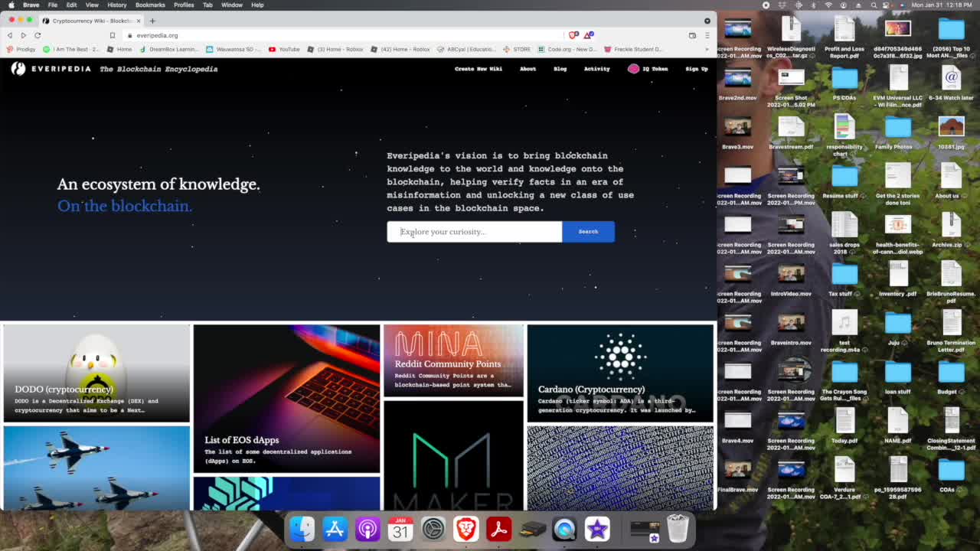Click the browser back arrow
Screen dimensions: 980x551
pos(9,35)
